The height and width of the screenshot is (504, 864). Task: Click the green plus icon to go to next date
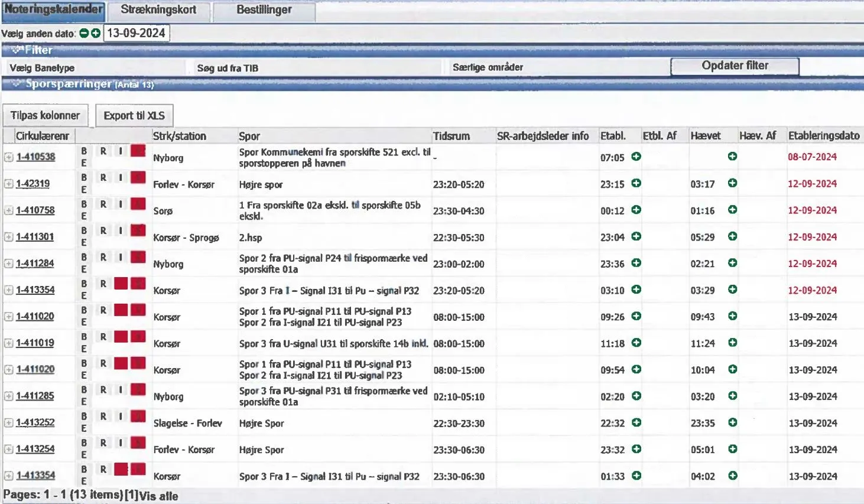[x=96, y=34]
